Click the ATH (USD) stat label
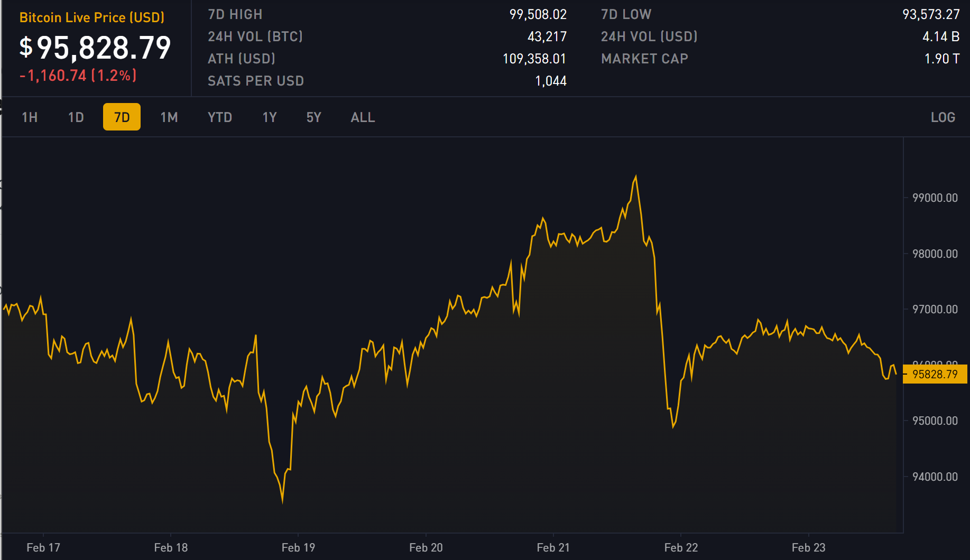Image resolution: width=970 pixels, height=560 pixels. tap(242, 59)
